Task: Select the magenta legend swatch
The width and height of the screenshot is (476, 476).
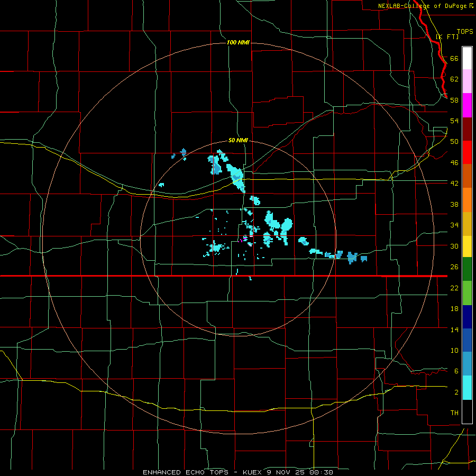Action: [467, 105]
